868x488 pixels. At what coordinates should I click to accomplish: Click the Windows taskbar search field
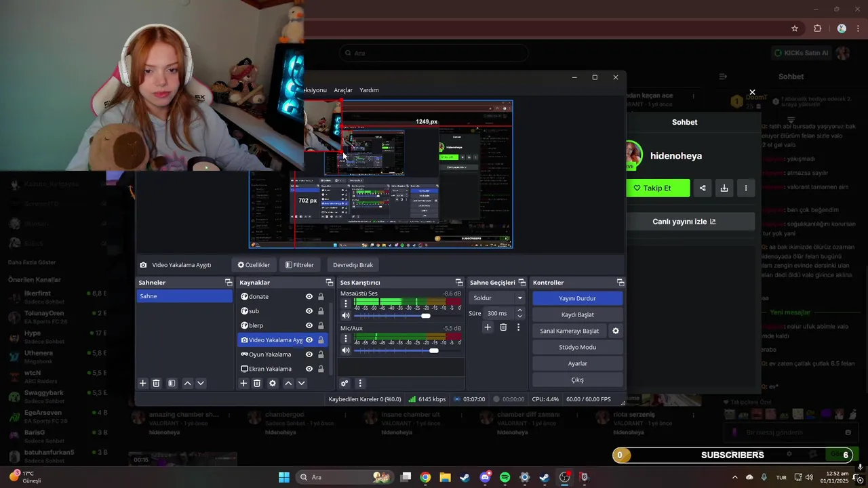pos(344,477)
